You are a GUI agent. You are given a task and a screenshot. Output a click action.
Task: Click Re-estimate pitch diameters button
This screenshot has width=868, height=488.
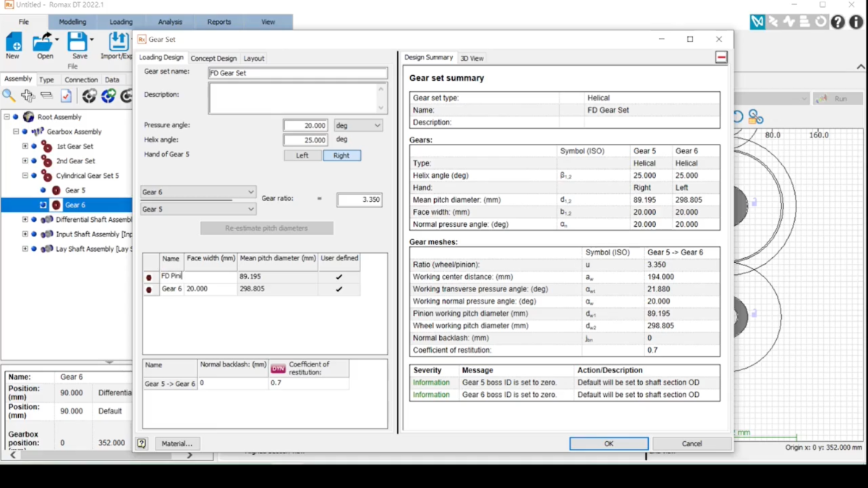point(266,228)
